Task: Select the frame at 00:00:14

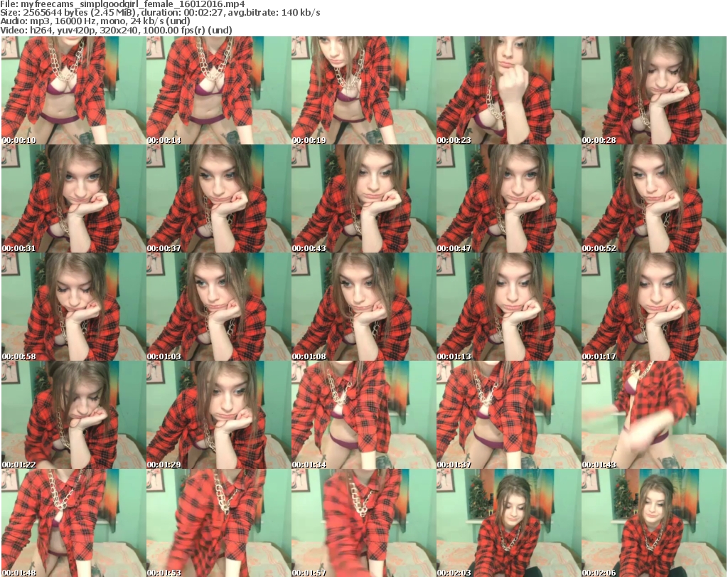Action: 218,91
